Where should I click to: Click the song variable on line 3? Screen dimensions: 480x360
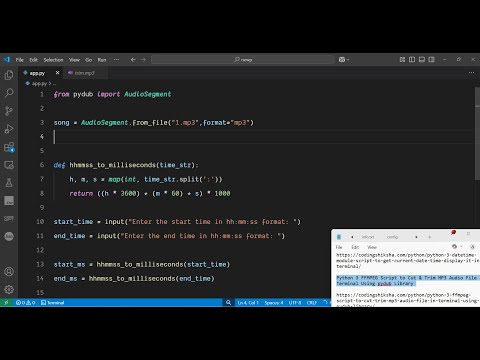tap(62, 123)
